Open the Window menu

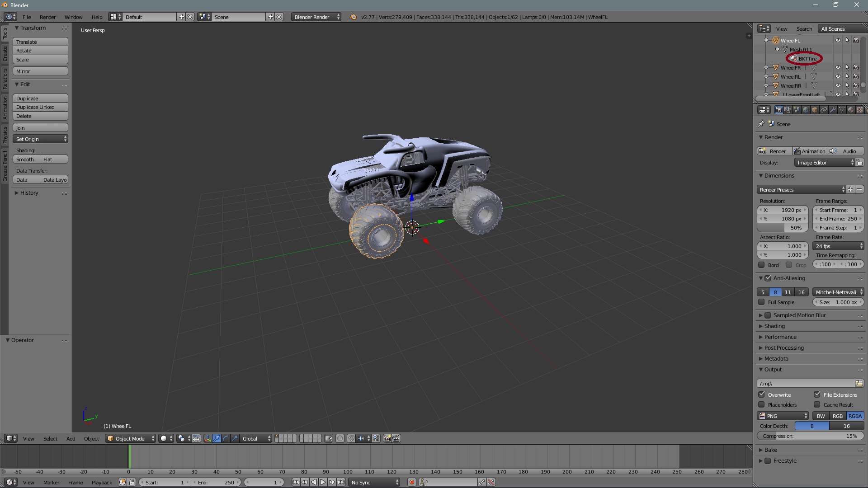tap(73, 17)
